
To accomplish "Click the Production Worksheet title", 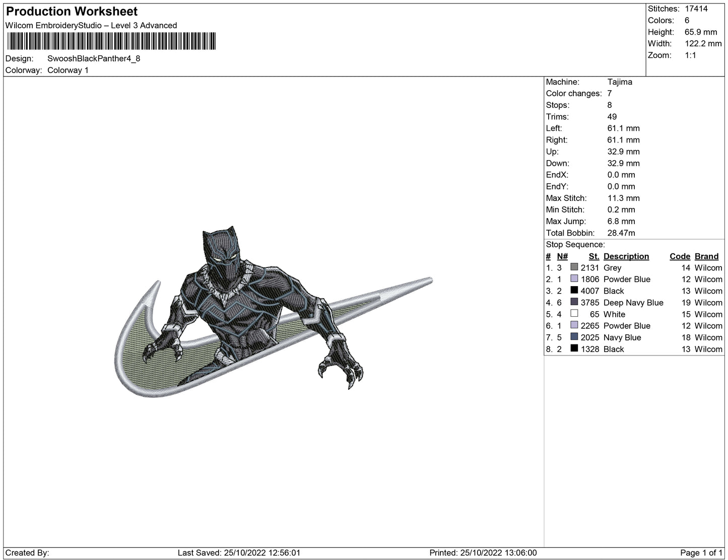I will (x=72, y=11).
